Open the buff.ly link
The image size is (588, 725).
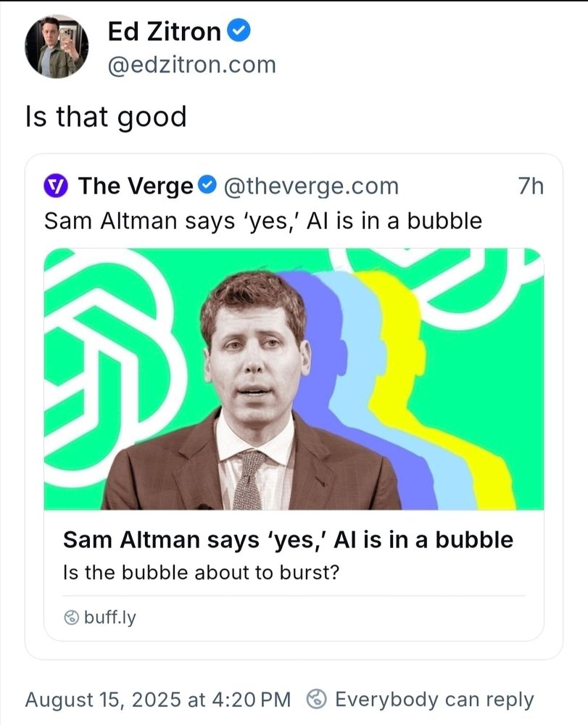110,618
